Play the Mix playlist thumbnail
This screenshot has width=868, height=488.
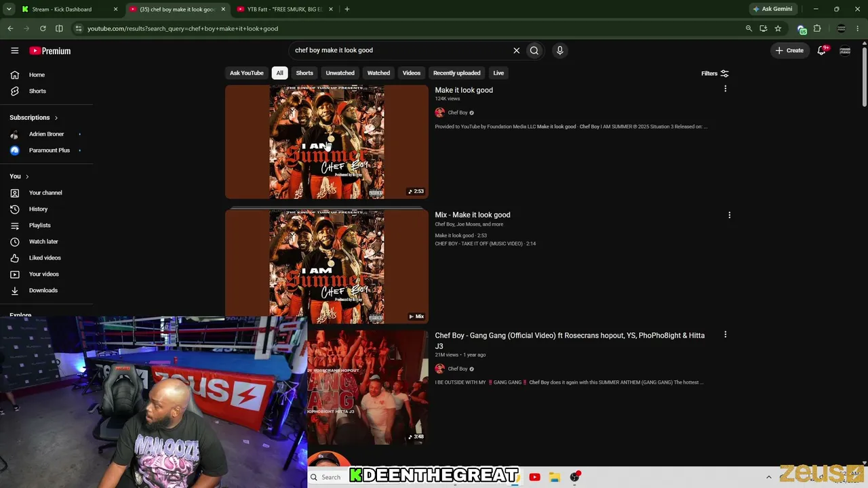(327, 266)
